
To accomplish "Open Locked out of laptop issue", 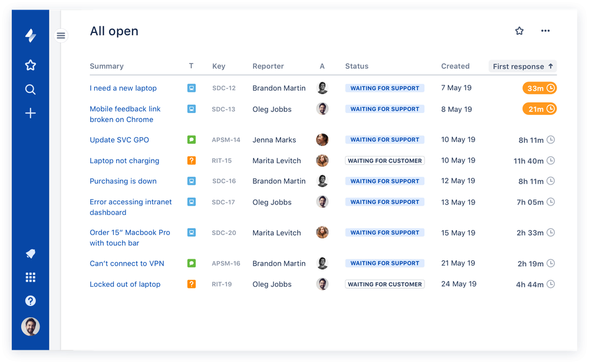I will 125,284.
